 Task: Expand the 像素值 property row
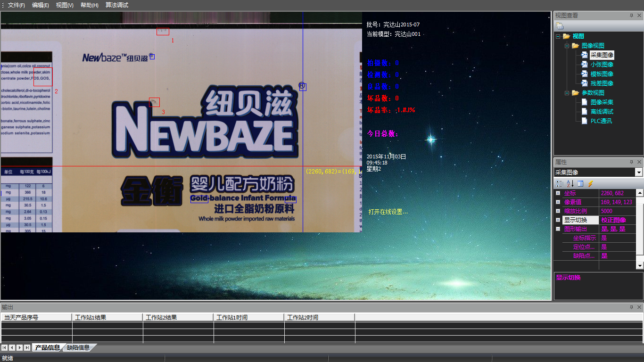pos(558,202)
